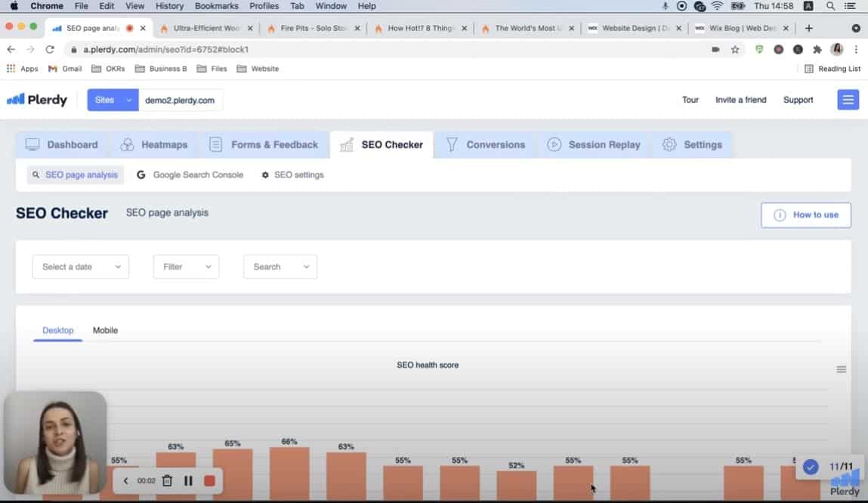Switch to the Dashboard tab
The image size is (868, 503).
point(62,144)
